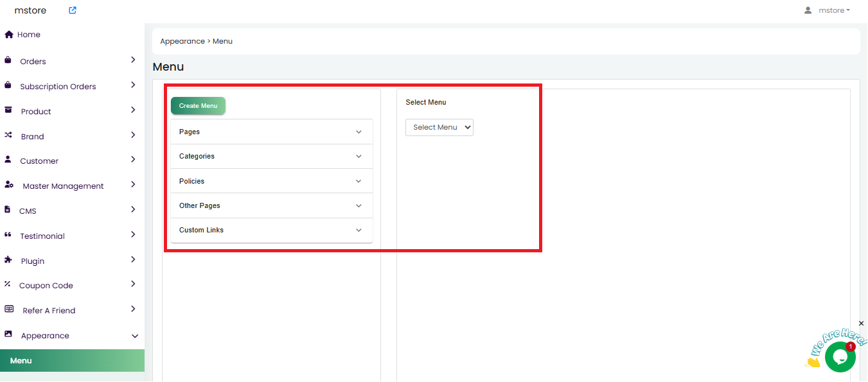Open the mstore user account menu
This screenshot has height=382, width=868.
click(x=828, y=10)
